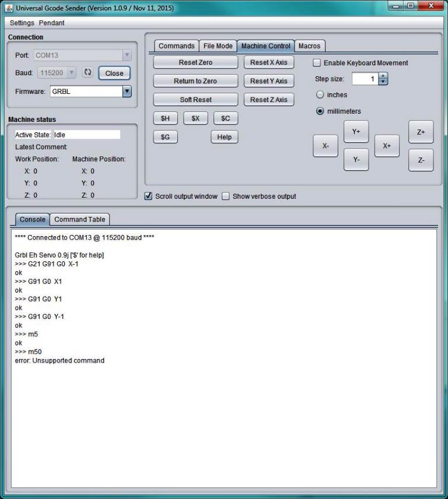The width and height of the screenshot is (448, 499).
Task: Click the '>>> m5' console line
Action: [26, 334]
